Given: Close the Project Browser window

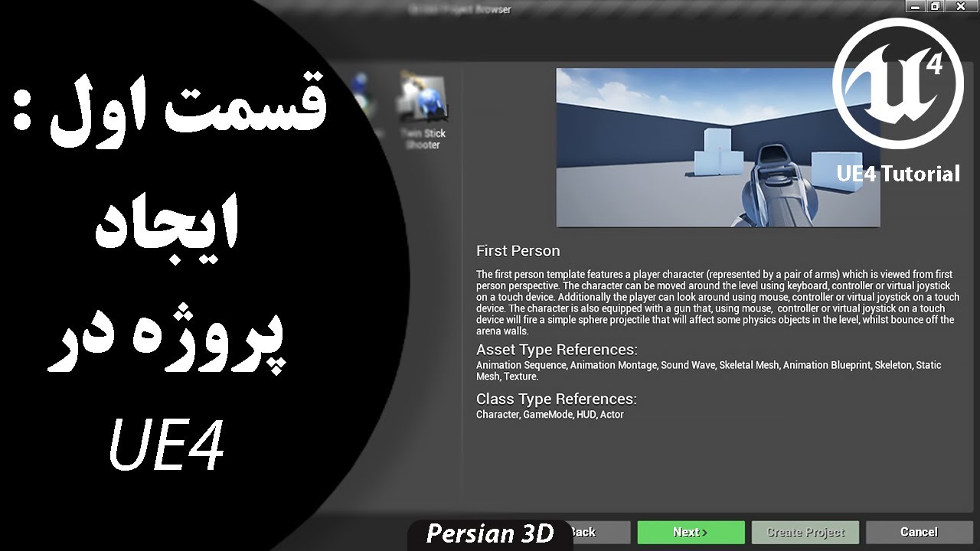Looking at the screenshot, I should pos(960,6).
